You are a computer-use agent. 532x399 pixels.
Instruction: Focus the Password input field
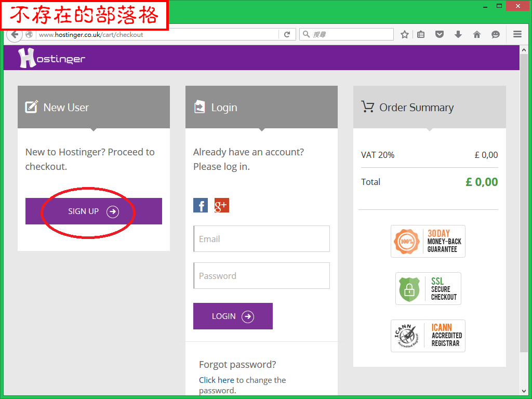coord(262,275)
